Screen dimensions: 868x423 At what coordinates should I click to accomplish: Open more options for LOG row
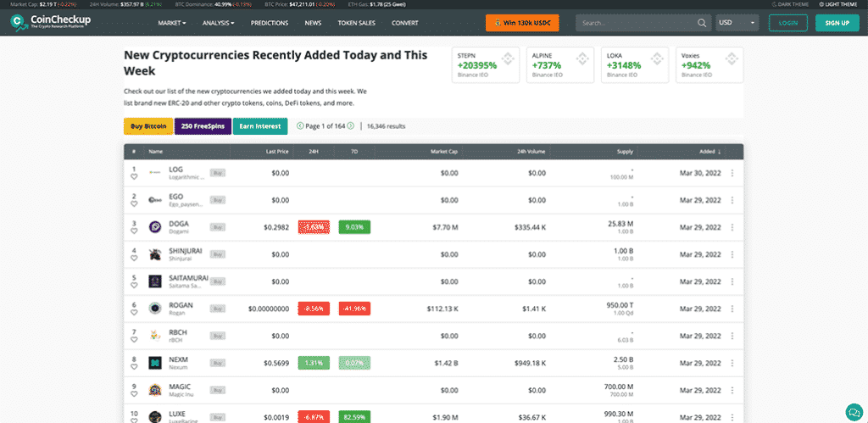coord(732,173)
